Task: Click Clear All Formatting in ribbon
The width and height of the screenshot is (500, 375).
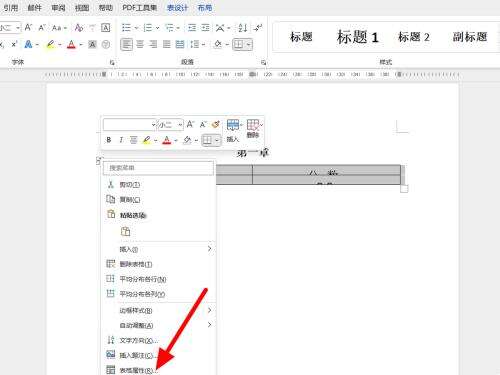Action: [79, 28]
